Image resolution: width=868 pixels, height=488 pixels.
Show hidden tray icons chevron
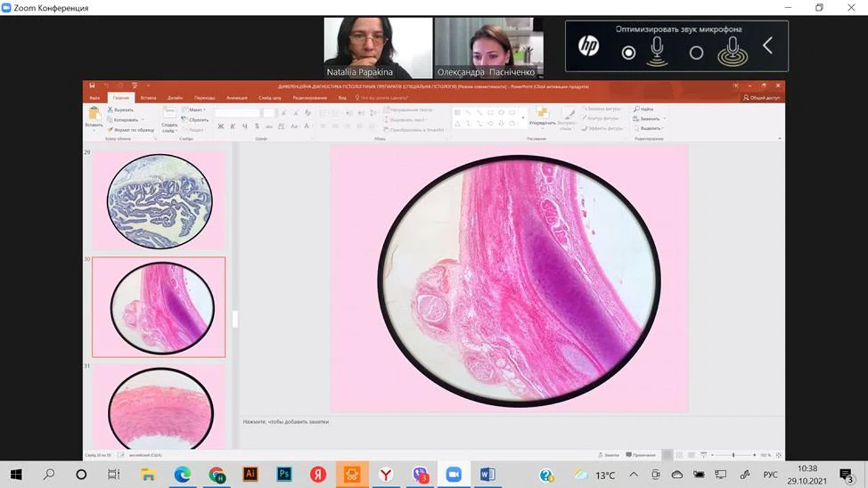[633, 474]
